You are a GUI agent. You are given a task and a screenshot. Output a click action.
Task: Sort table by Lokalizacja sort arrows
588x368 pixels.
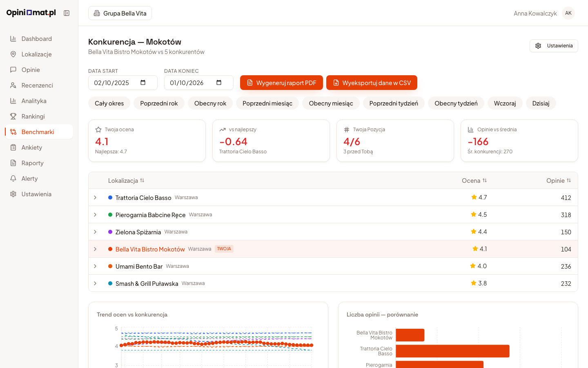[x=142, y=180]
